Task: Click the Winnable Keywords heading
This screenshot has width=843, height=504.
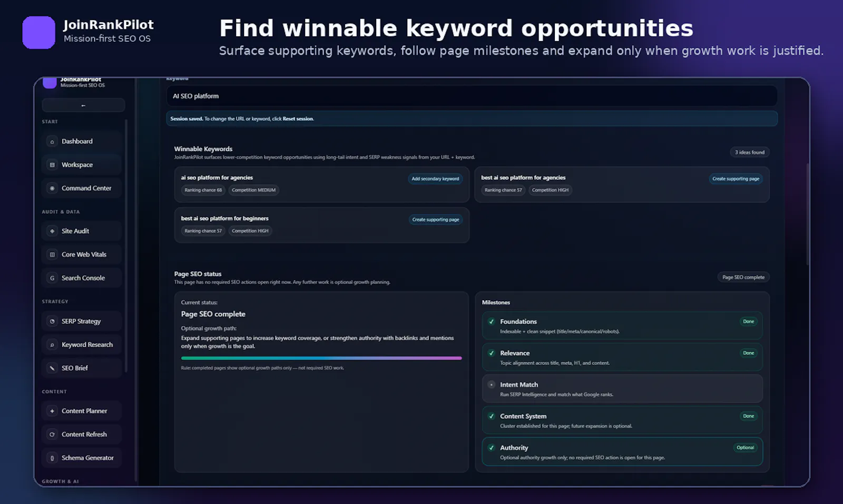Action: [x=203, y=150]
